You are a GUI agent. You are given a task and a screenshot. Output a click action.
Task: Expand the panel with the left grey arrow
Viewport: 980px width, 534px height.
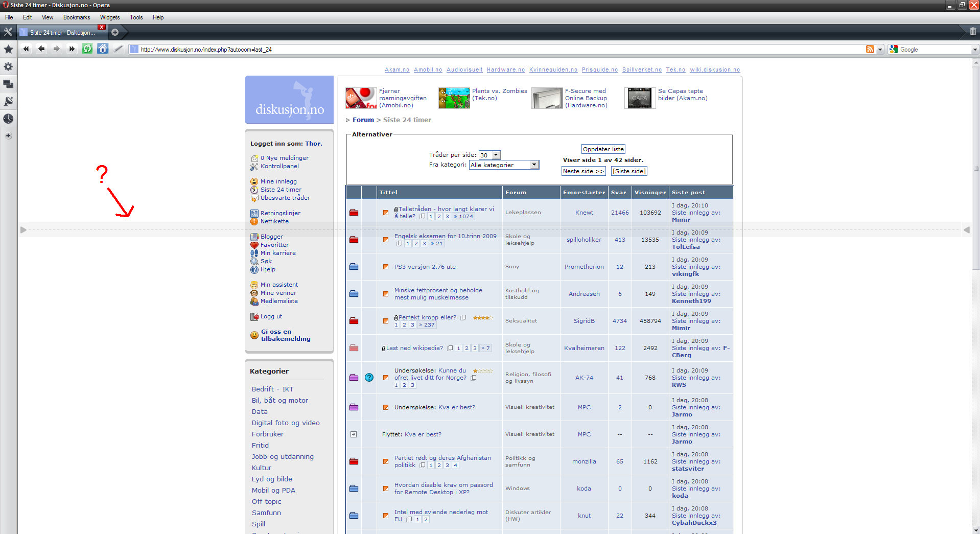click(x=23, y=230)
